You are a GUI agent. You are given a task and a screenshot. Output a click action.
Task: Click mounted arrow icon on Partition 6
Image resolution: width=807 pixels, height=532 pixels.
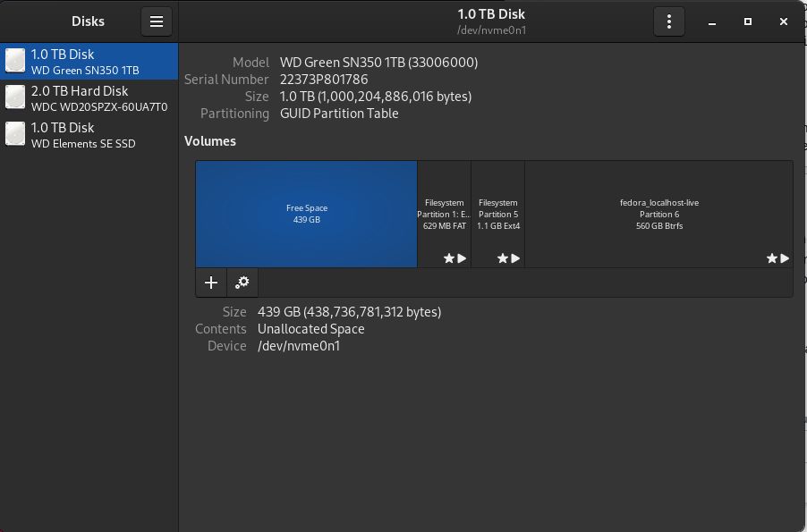[785, 258]
